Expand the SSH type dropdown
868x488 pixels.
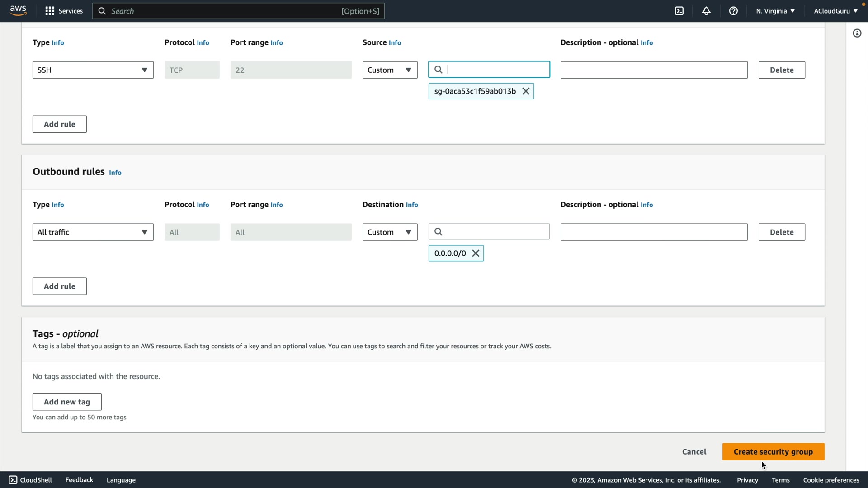(93, 70)
